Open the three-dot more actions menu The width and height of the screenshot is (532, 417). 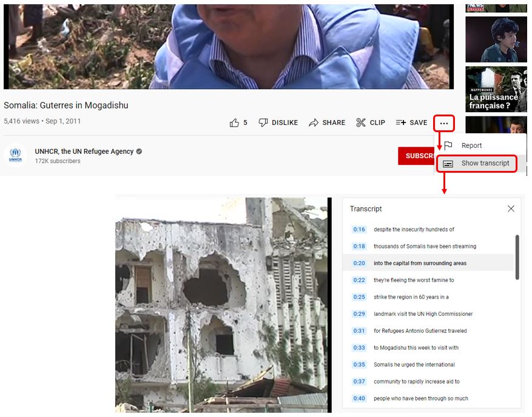coord(444,124)
